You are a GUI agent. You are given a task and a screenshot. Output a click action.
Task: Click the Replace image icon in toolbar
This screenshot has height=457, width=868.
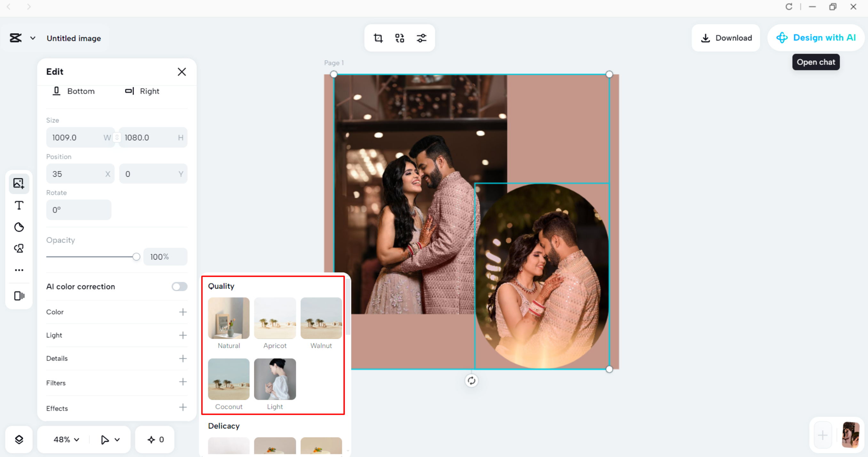[400, 38]
